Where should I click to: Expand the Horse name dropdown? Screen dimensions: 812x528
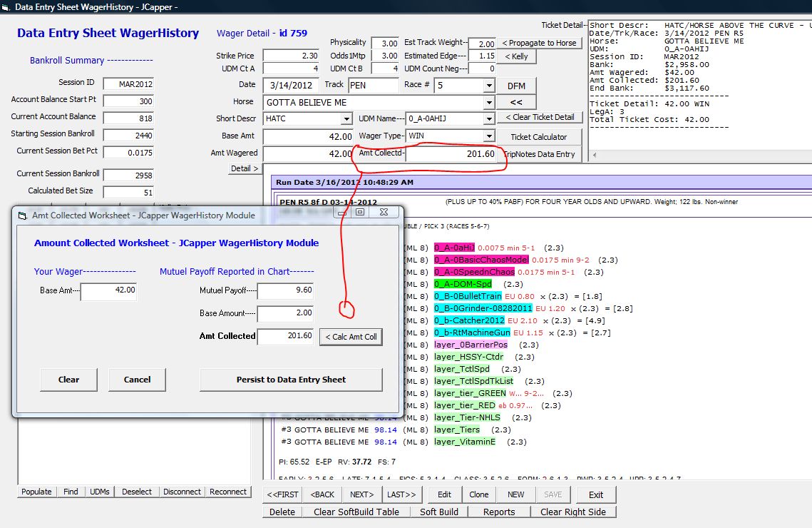coord(489,103)
